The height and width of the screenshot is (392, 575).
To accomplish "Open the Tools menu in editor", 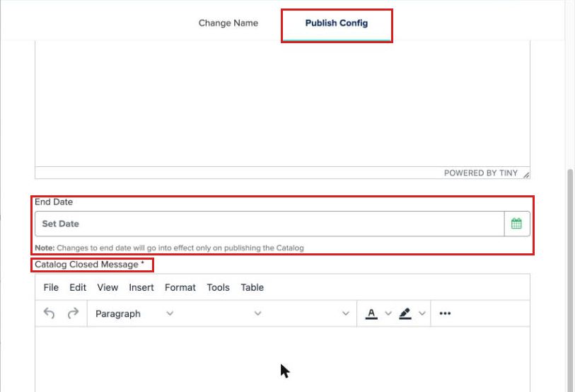I will pos(219,287).
